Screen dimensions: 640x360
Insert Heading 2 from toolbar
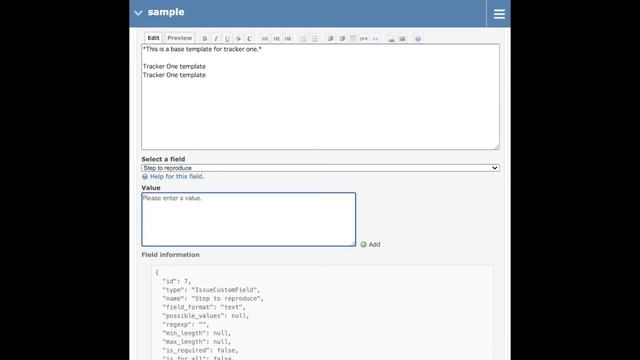pyautogui.click(x=276, y=38)
